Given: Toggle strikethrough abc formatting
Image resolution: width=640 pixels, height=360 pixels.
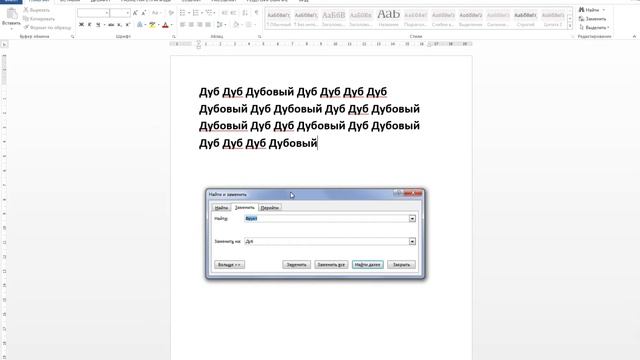Looking at the screenshot, I should tap(111, 25).
